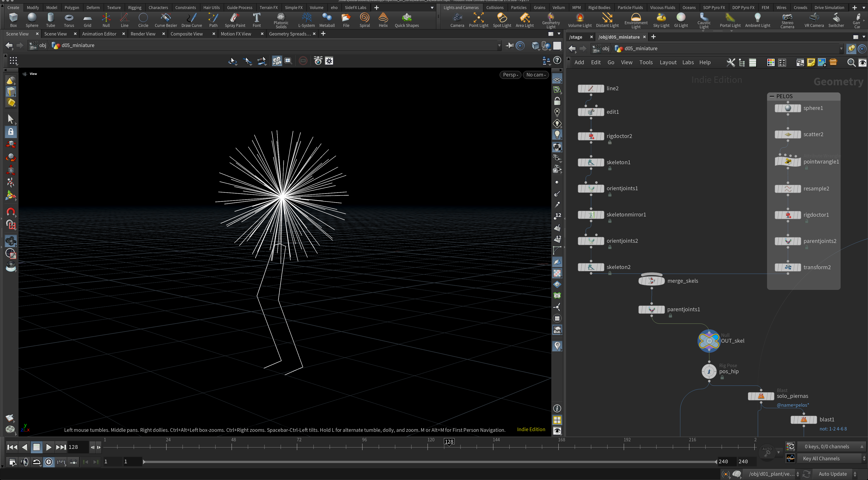Collapse the PELOS network box
868x480 pixels.
(772, 96)
